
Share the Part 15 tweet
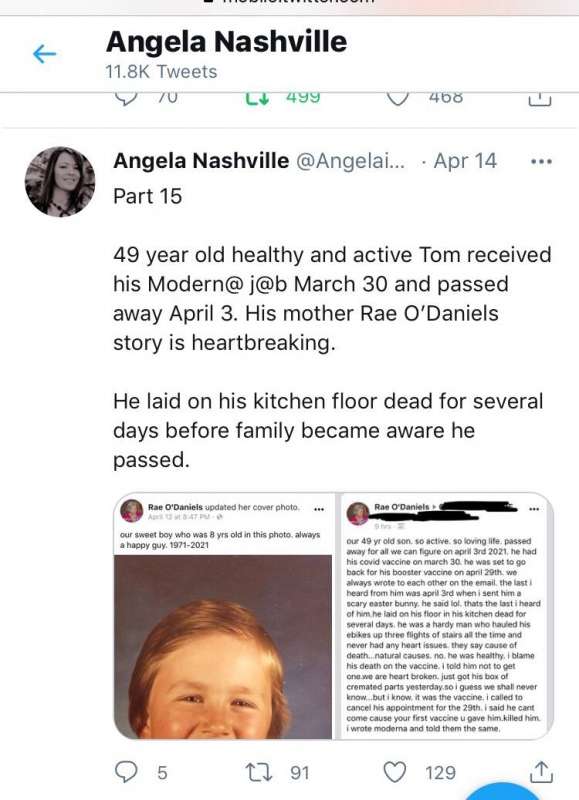[541, 772]
